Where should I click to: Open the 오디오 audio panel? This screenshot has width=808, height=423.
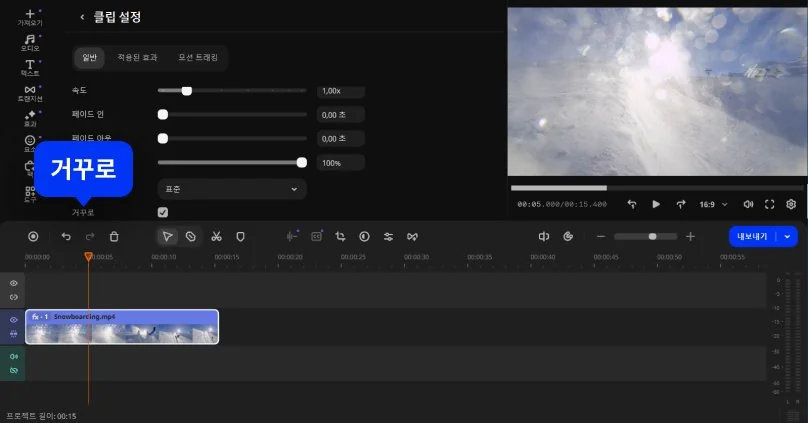29,42
